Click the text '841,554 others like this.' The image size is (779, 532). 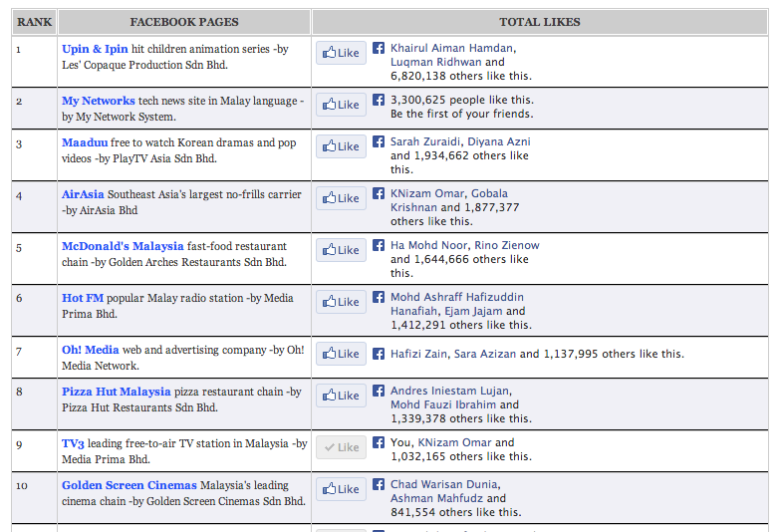point(456,512)
